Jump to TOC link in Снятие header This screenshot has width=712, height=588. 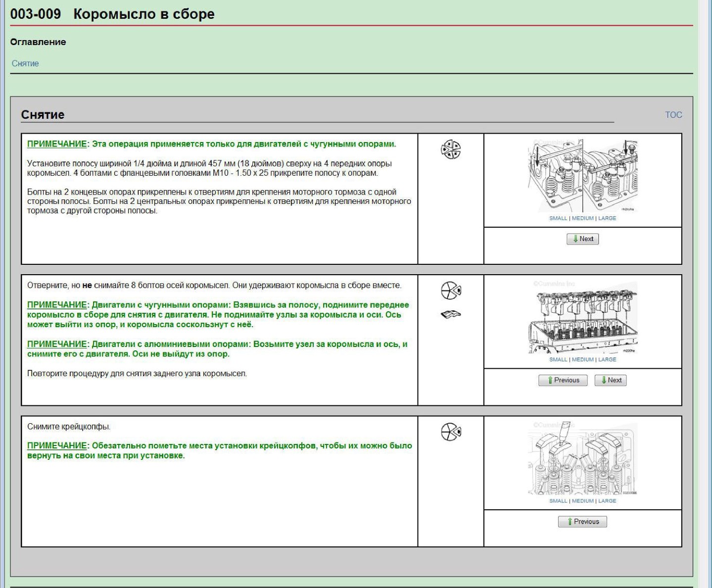pos(673,115)
